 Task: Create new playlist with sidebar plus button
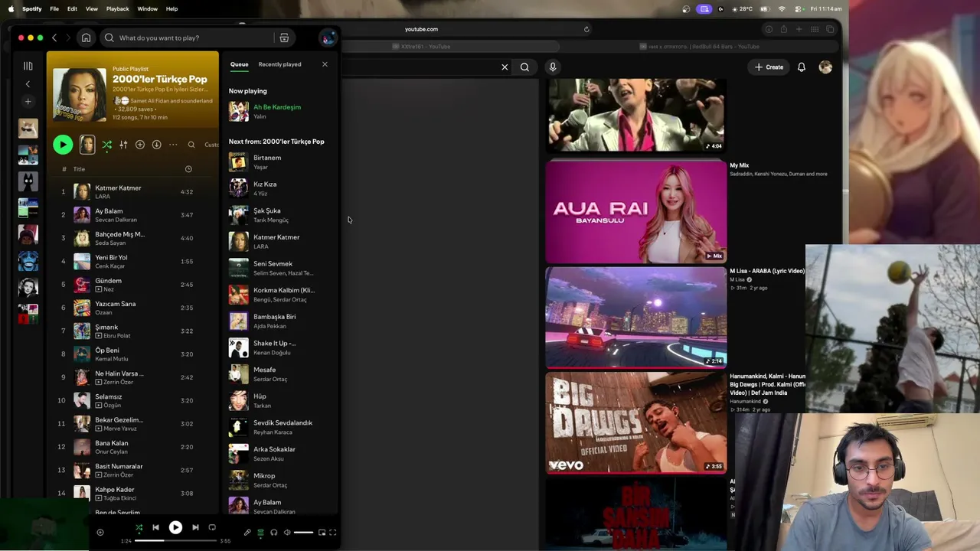[28, 101]
